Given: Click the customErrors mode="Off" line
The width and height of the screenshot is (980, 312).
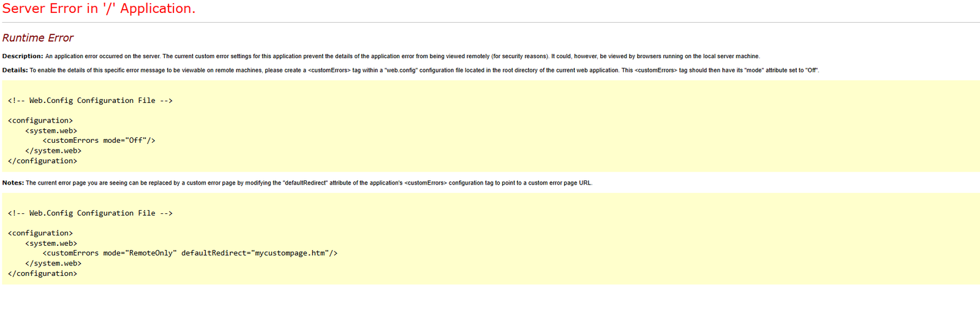Looking at the screenshot, I should pyautogui.click(x=99, y=140).
